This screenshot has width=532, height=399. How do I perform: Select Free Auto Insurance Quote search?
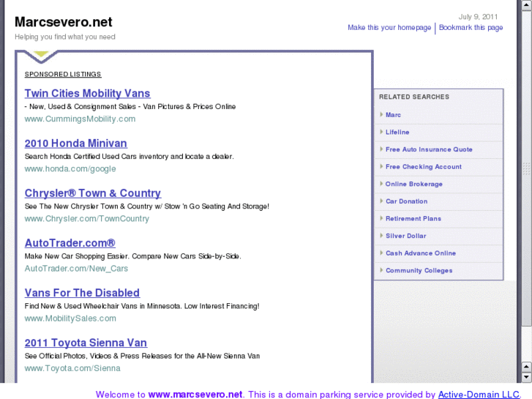tap(429, 149)
